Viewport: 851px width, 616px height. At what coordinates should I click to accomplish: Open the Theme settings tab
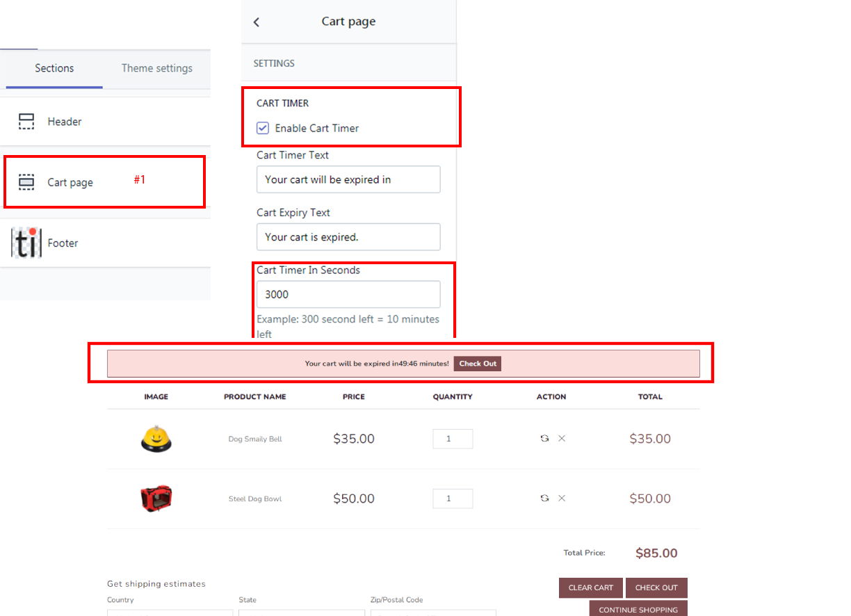coord(156,68)
